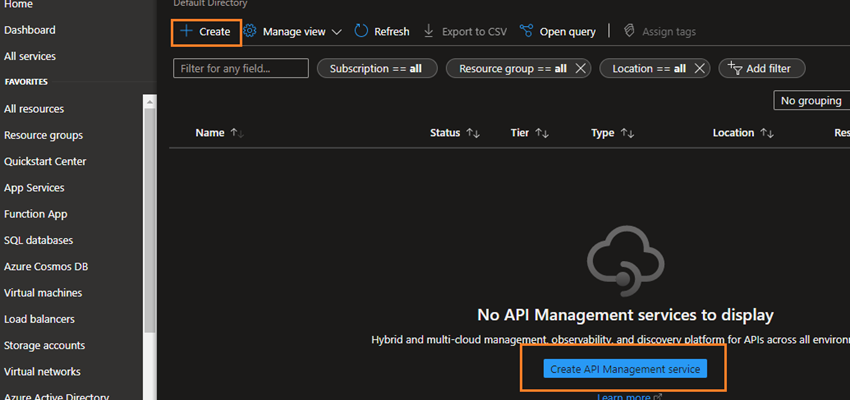Click the Location column header
Viewport: 850px width, 400px height.
coord(733,133)
